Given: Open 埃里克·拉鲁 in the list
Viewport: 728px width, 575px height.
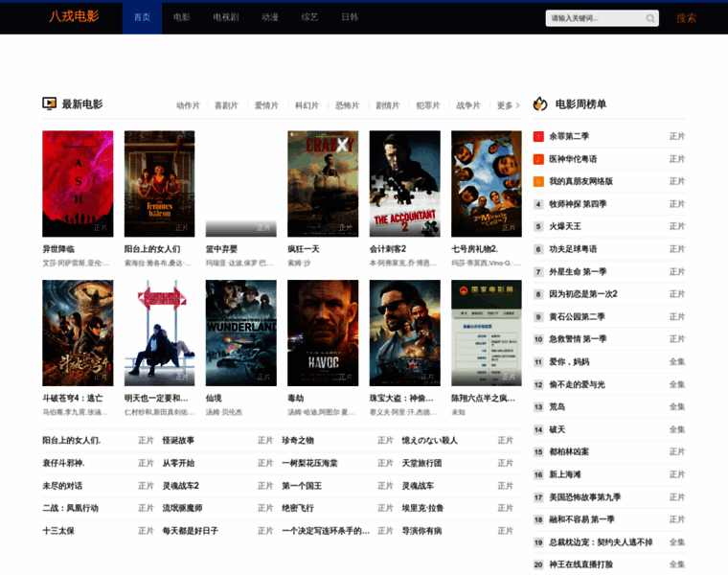Looking at the screenshot, I should click(422, 508).
